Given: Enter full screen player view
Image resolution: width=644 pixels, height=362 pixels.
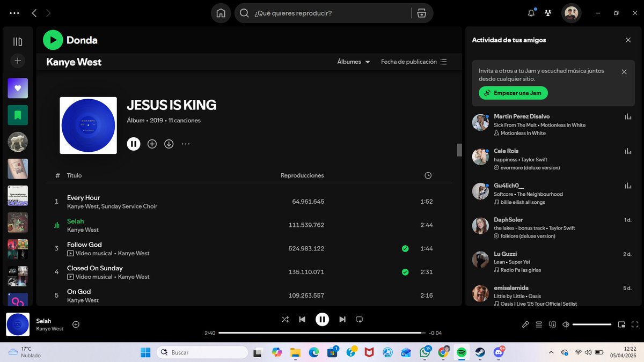Looking at the screenshot, I should (635, 324).
